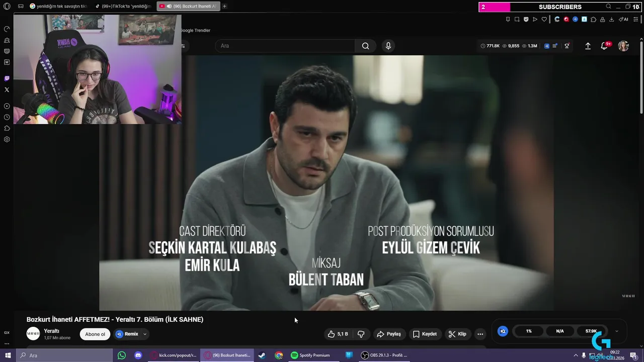
Task: Click the search icon in title bar
Action: [x=609, y=7]
